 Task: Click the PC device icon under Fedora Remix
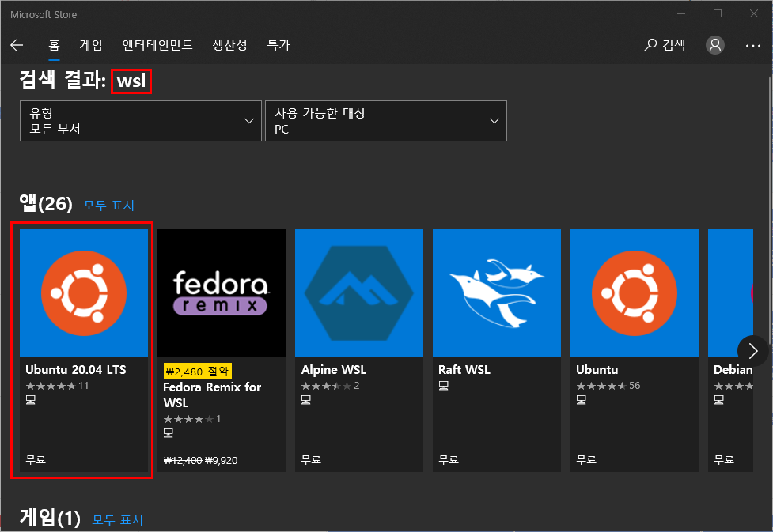tap(168, 433)
